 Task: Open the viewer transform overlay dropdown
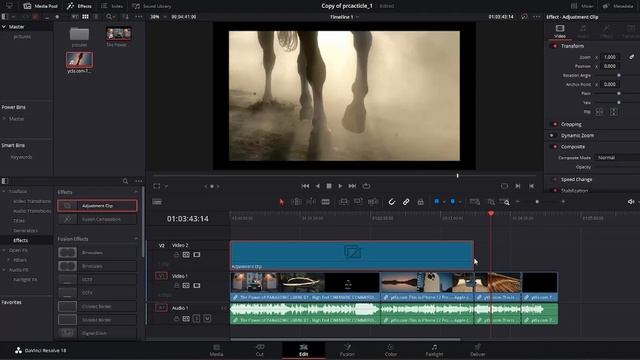166,186
